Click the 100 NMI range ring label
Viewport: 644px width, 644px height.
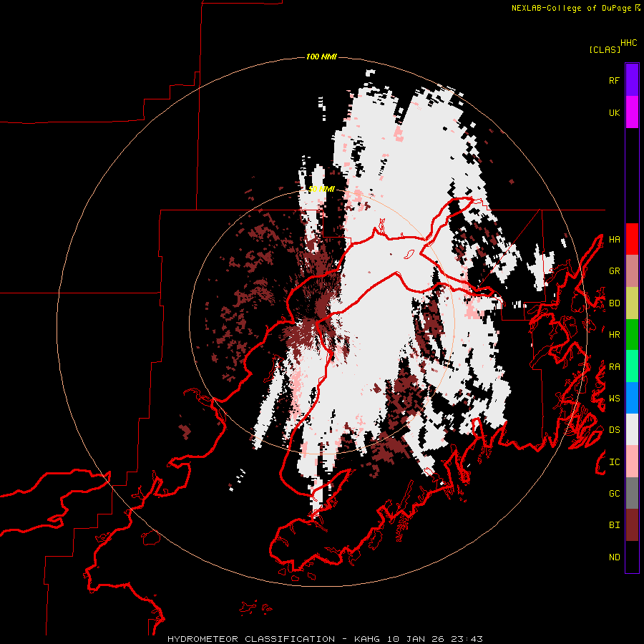321,57
